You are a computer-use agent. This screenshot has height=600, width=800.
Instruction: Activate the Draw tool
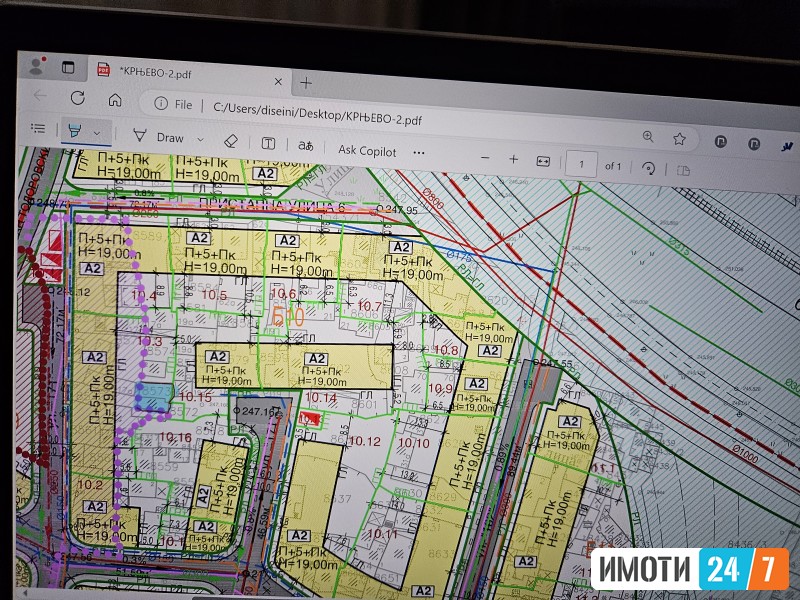click(x=160, y=138)
